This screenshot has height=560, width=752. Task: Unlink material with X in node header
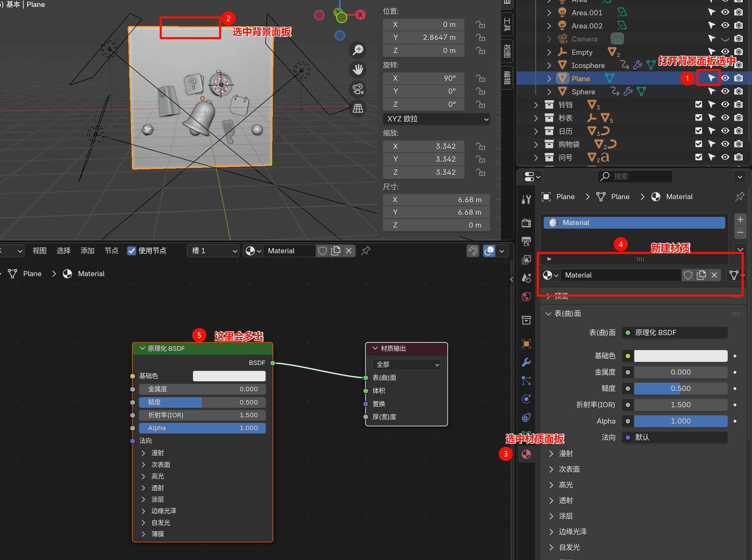(x=349, y=251)
